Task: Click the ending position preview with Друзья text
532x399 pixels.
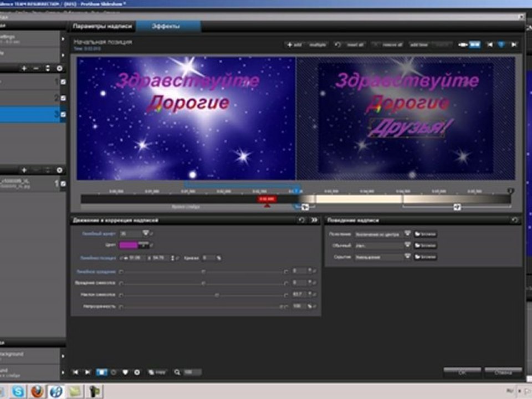Action: (406, 118)
